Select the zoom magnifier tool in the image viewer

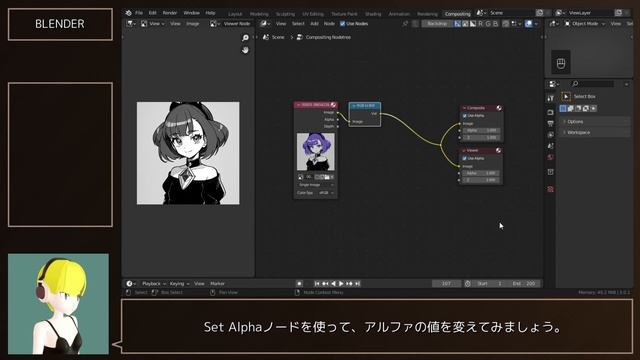pyautogui.click(x=245, y=38)
